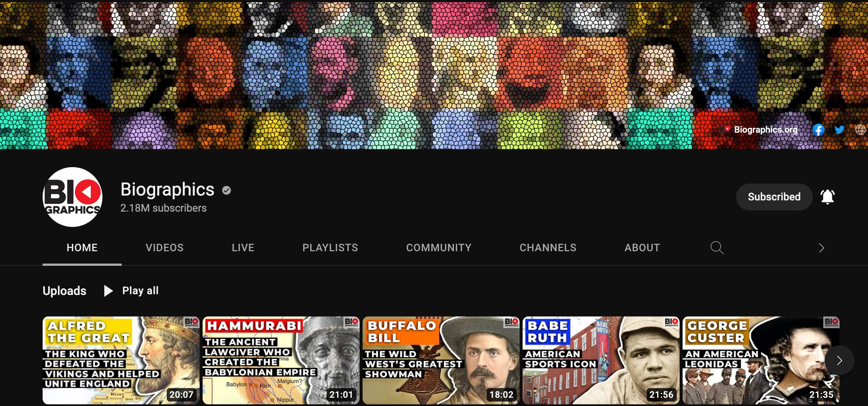Click the Uploads section heading
Viewport: 868px width, 406px height.
click(x=64, y=291)
